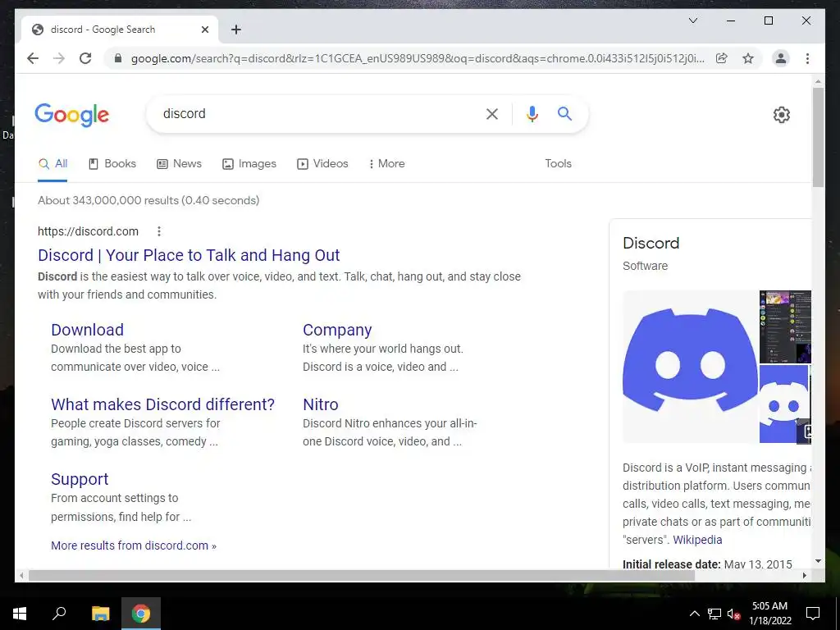The height and width of the screenshot is (630, 840).
Task: Open the Nitro sitelink
Action: tap(321, 404)
